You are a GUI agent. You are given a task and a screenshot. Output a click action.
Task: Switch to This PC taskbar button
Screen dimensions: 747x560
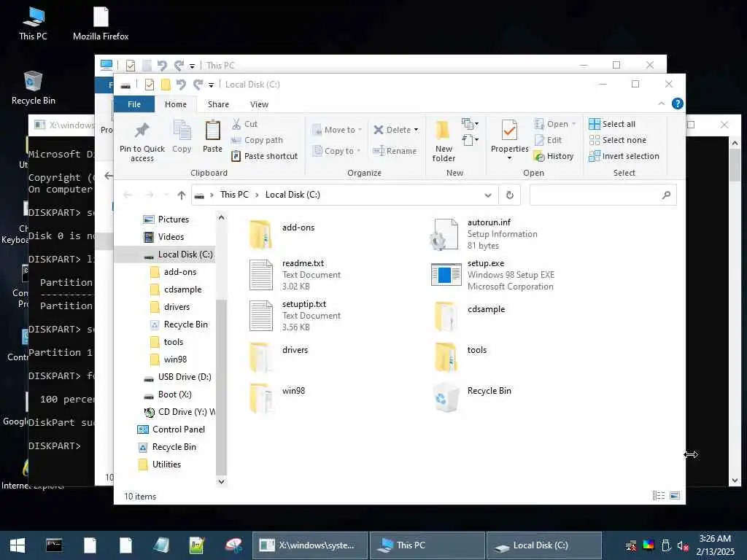click(x=427, y=545)
